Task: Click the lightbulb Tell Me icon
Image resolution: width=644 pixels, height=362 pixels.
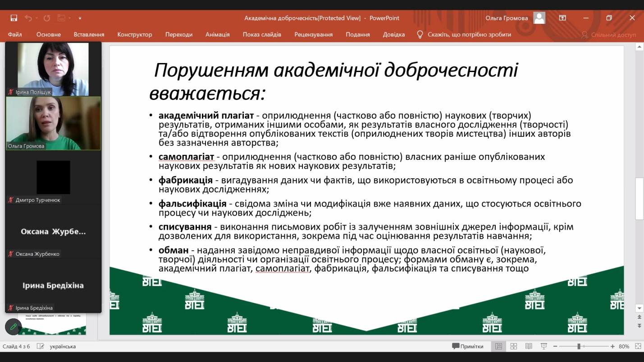Action: 420,34
